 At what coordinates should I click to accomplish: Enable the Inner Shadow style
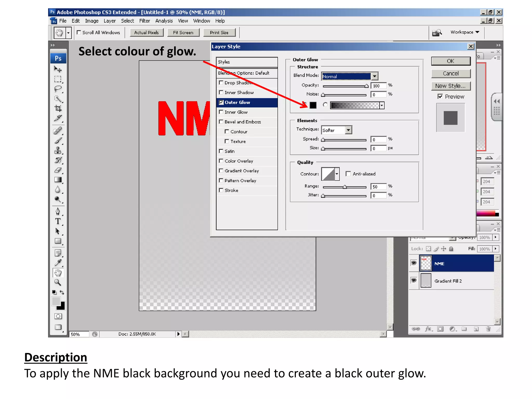pyautogui.click(x=221, y=92)
